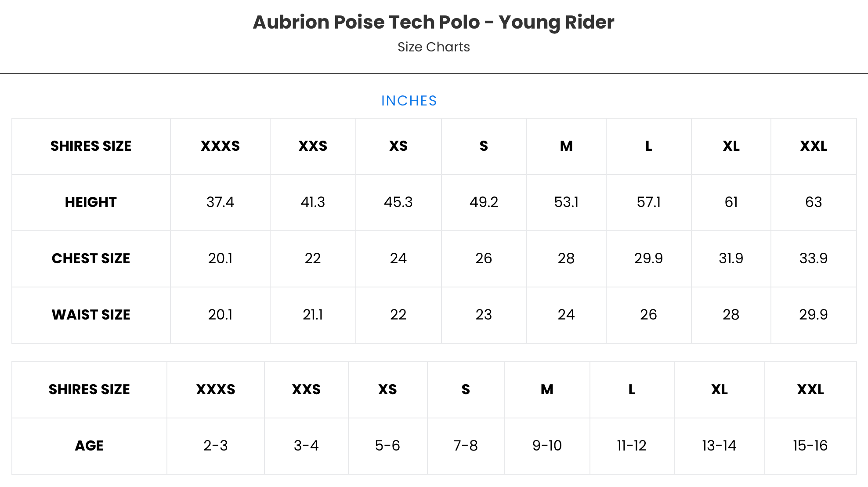Click age range 15-16 cell

click(x=810, y=446)
